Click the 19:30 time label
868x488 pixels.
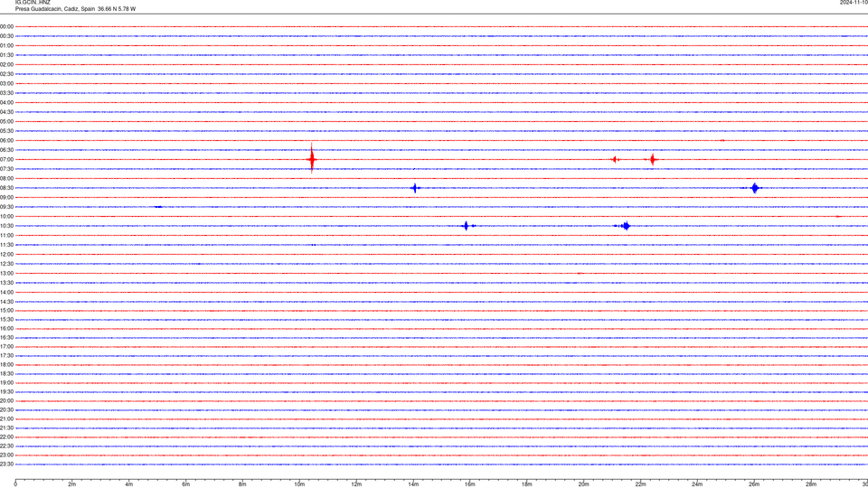[6, 391]
